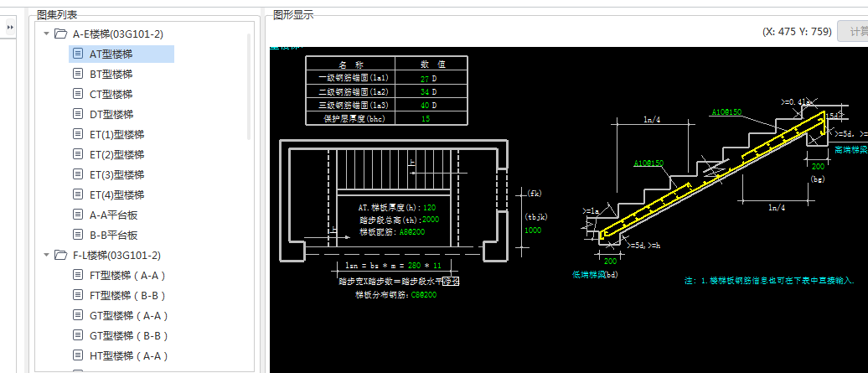This screenshot has height=373, width=868.
Task: Select FT型楼梯 ( B-B ) entry
Action: pos(128,296)
